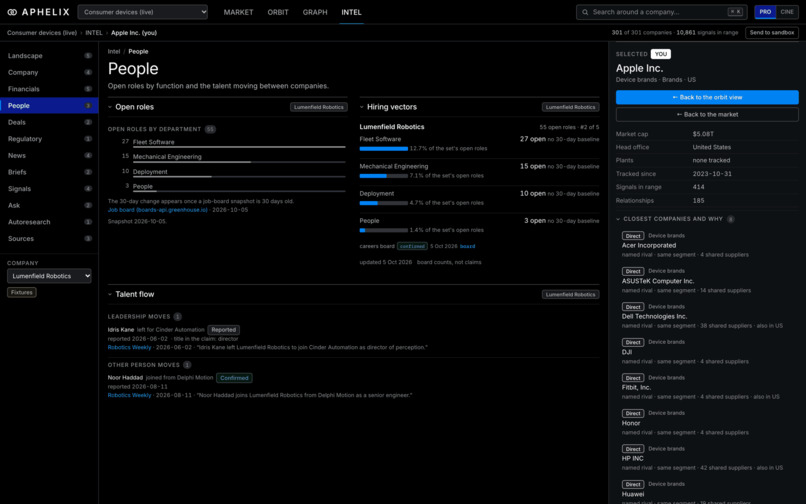Image resolution: width=806 pixels, height=504 pixels.
Task: Select People in the sidebar
Action: [x=49, y=105]
